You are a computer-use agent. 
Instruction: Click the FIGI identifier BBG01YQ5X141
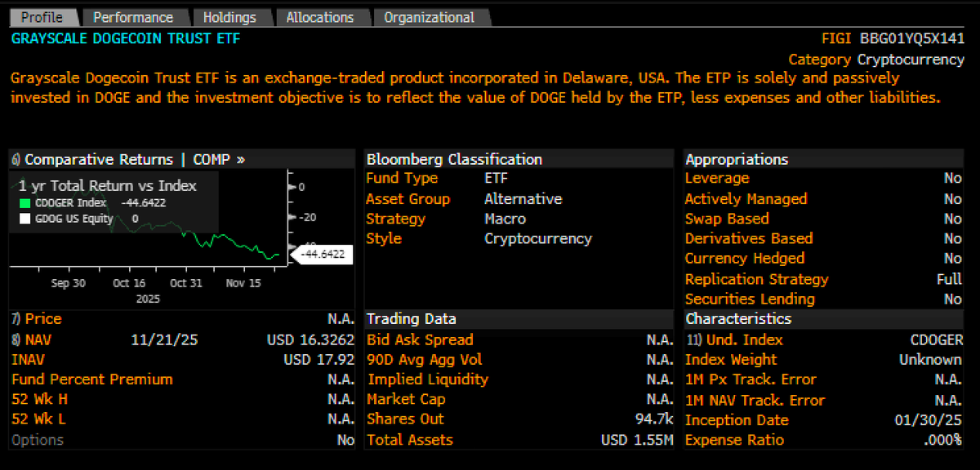[x=893, y=38]
